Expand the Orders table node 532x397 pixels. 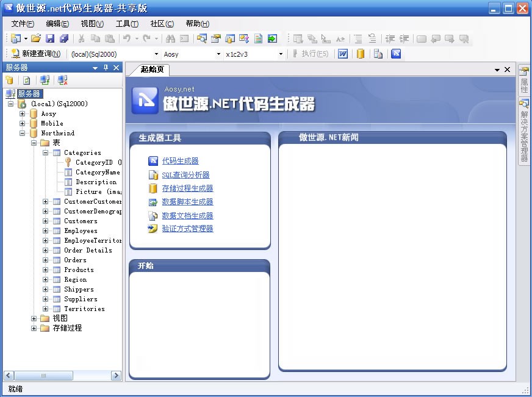[46, 260]
